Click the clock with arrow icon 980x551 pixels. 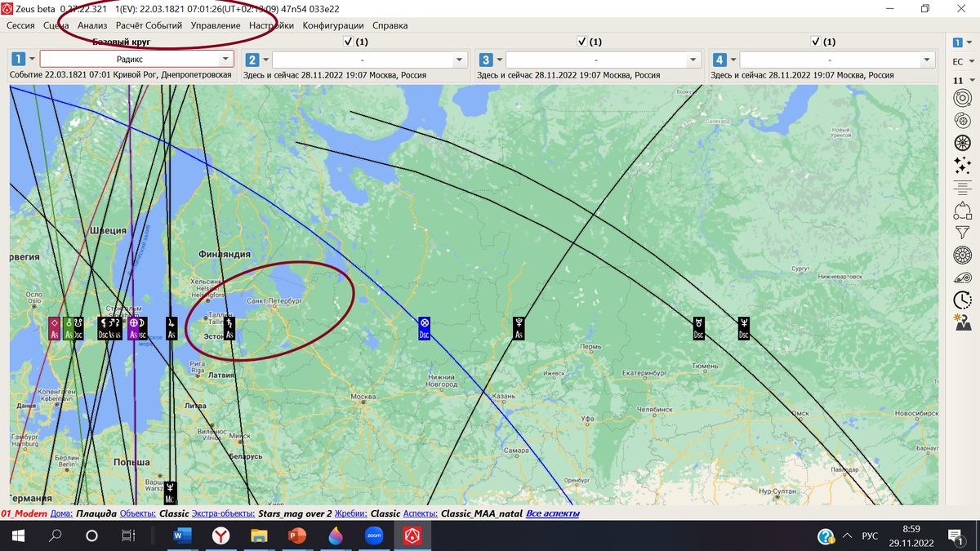(x=961, y=300)
